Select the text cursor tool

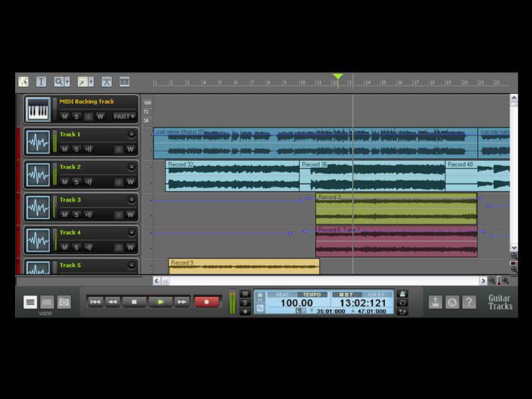[x=41, y=82]
